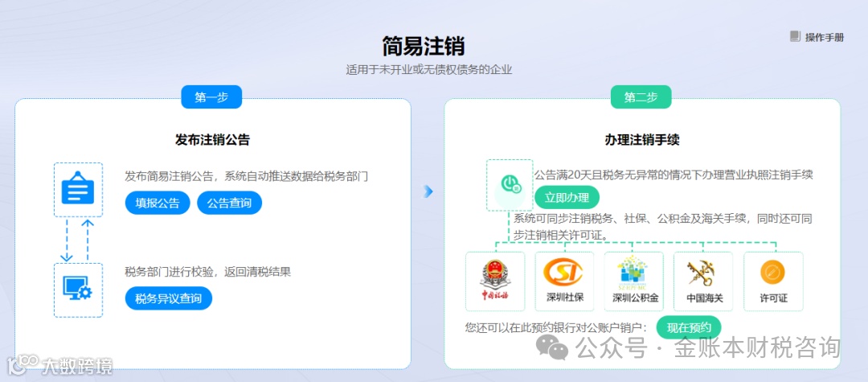Image resolution: width=868 pixels, height=382 pixels.
Task: Click the 填报公告 button
Action: click(x=158, y=203)
